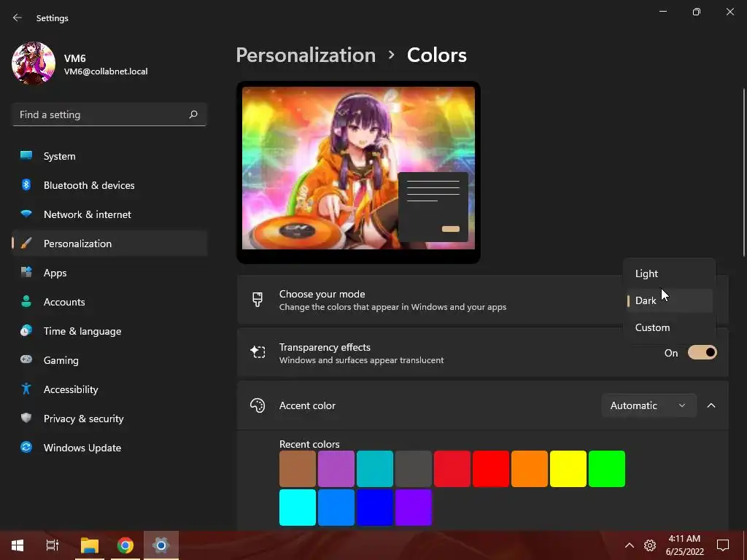Image resolution: width=747 pixels, height=560 pixels.
Task: Pick the brown recent color swatch
Action: click(x=298, y=469)
